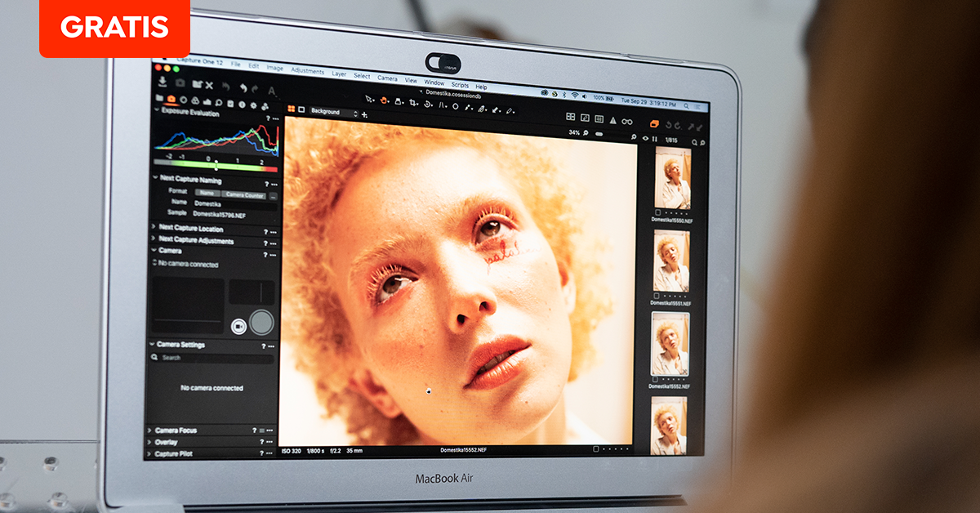Expand the Overlay panel

[x=150, y=442]
